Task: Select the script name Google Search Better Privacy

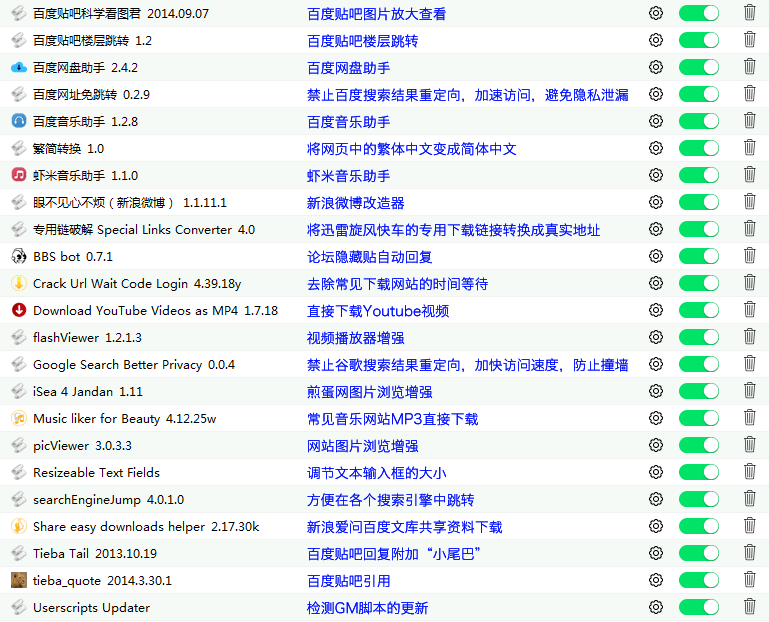Action: click(134, 365)
